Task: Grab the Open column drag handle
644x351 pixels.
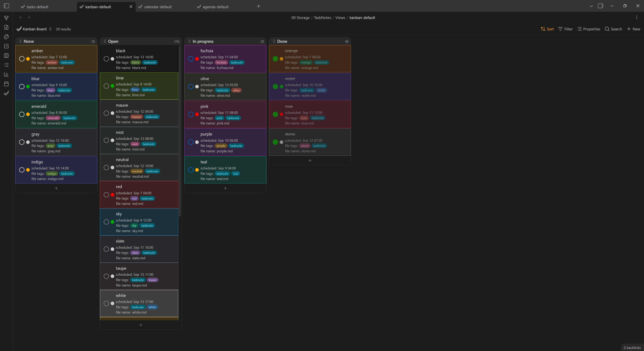Action: point(105,41)
